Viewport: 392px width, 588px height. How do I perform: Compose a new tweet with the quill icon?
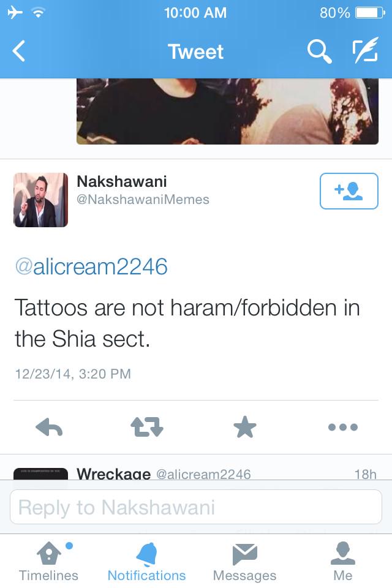(x=365, y=50)
